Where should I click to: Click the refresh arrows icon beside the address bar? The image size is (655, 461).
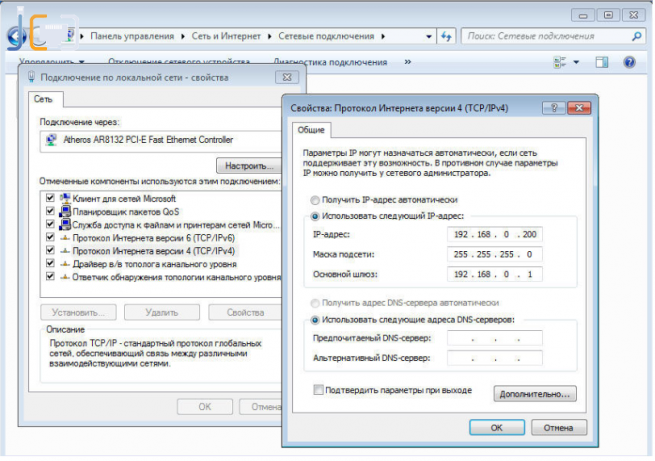click(x=445, y=35)
